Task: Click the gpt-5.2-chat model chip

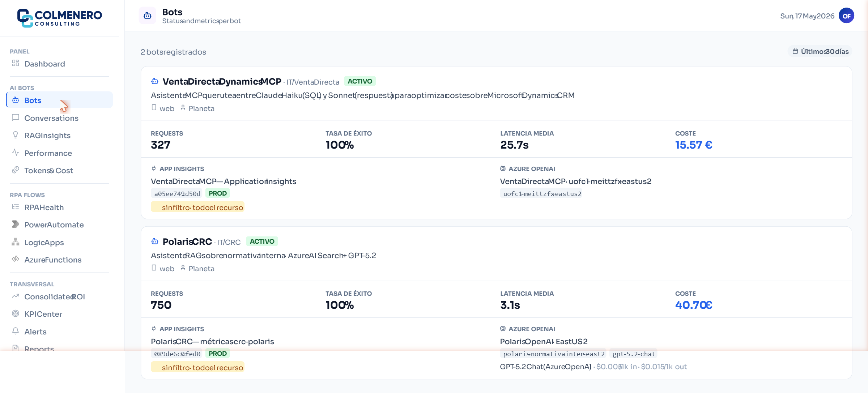Action: tap(633, 354)
